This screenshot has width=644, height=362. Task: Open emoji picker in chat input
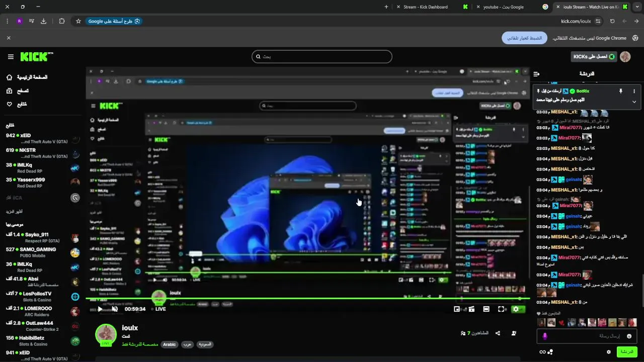click(629, 336)
